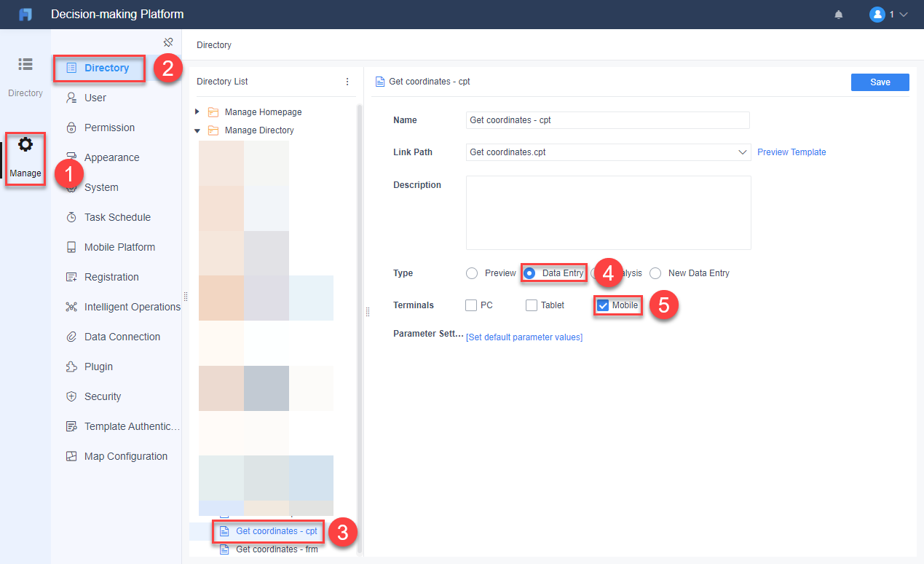Click Set default parameter values link
This screenshot has width=924, height=564.
(524, 337)
